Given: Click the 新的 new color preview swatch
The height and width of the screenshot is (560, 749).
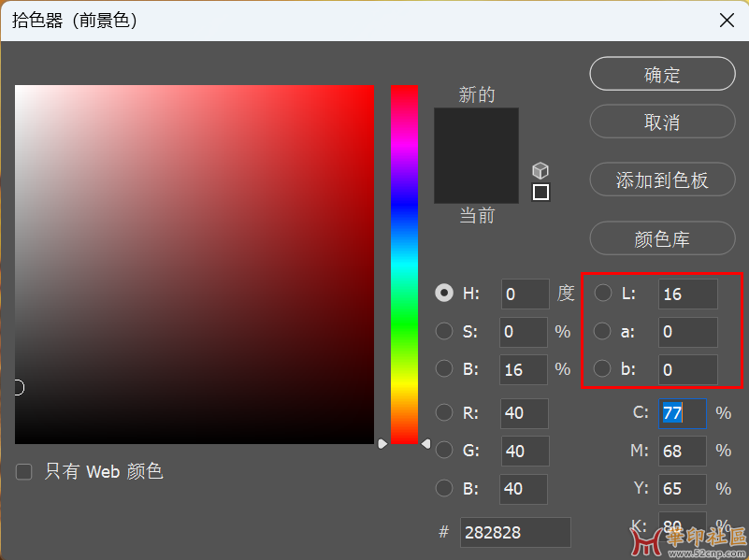Looking at the screenshot, I should pos(476,132).
